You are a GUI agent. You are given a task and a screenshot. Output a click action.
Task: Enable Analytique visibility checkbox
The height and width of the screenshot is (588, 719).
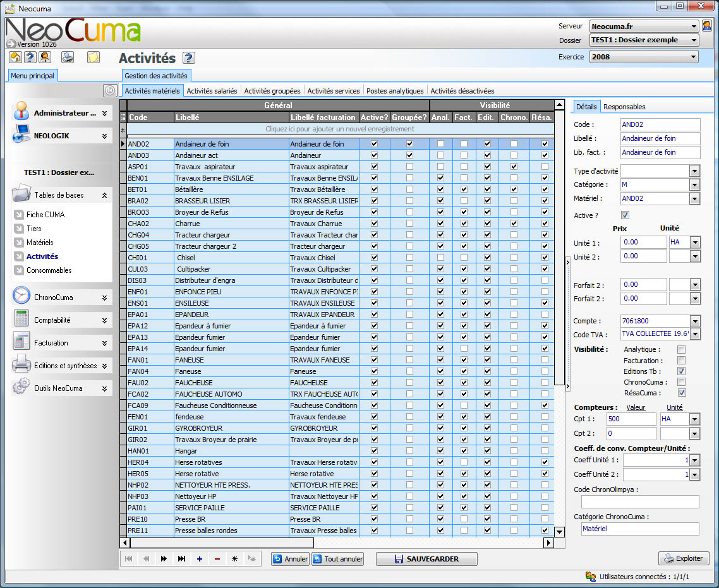(681, 349)
